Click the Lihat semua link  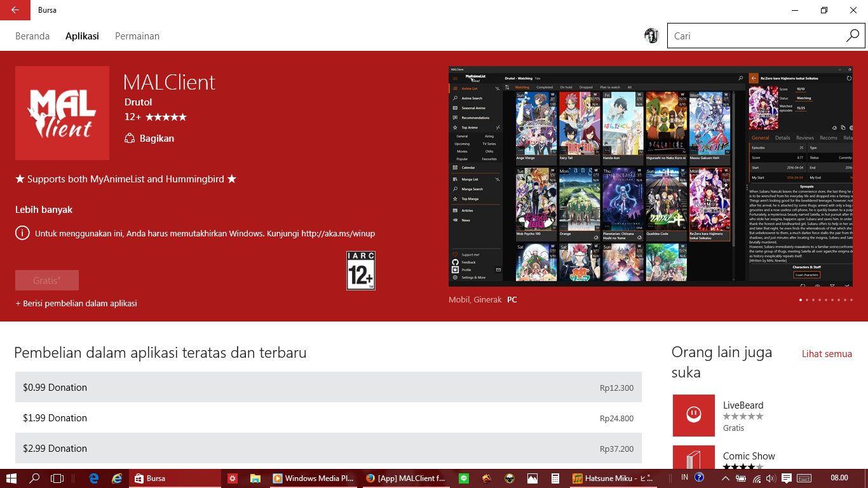827,354
